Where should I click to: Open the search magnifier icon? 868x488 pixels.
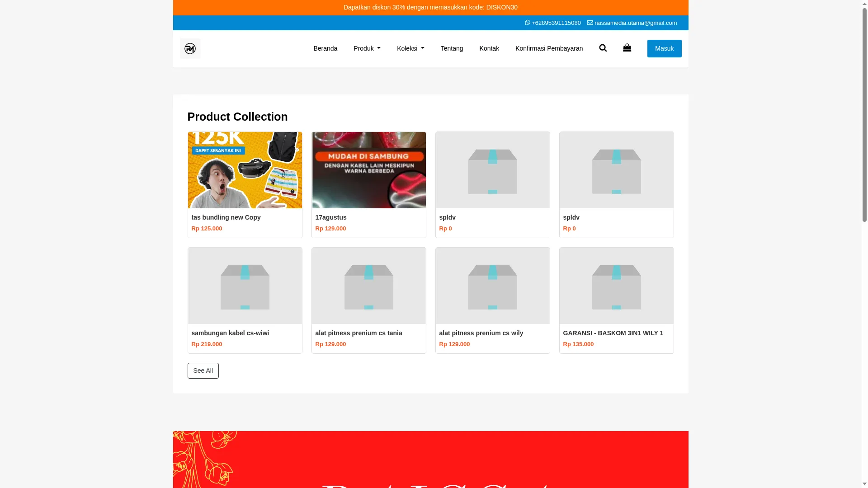(603, 48)
